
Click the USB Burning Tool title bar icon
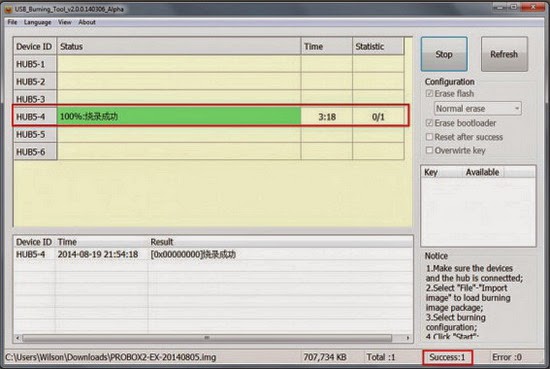8,9
